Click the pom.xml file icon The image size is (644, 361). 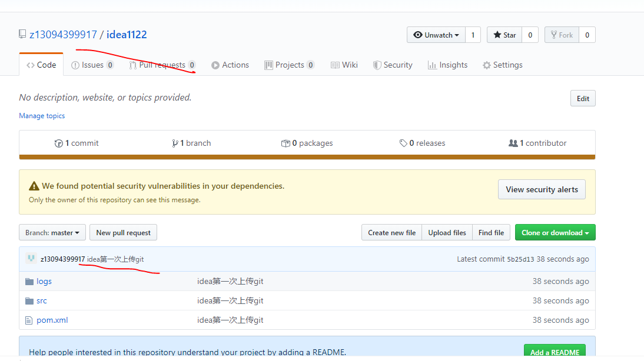pos(28,320)
